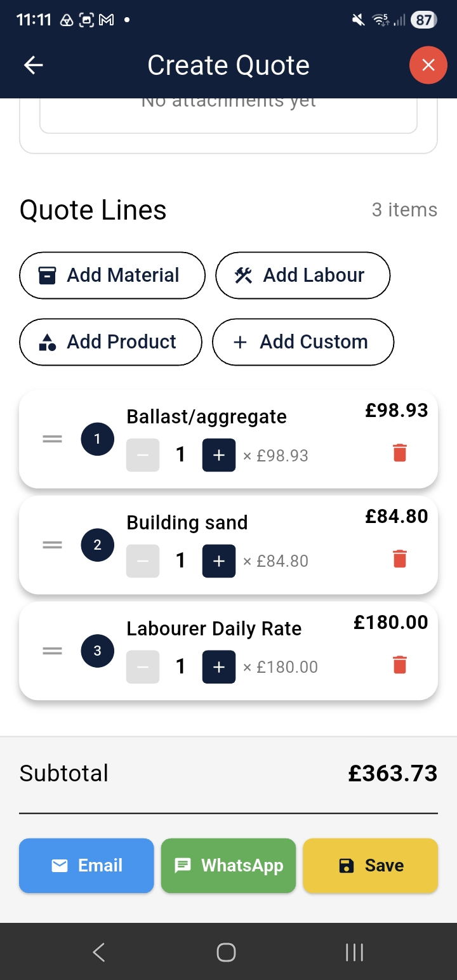
Task: Tap the Building sand reorder handle
Action: pos(52,545)
